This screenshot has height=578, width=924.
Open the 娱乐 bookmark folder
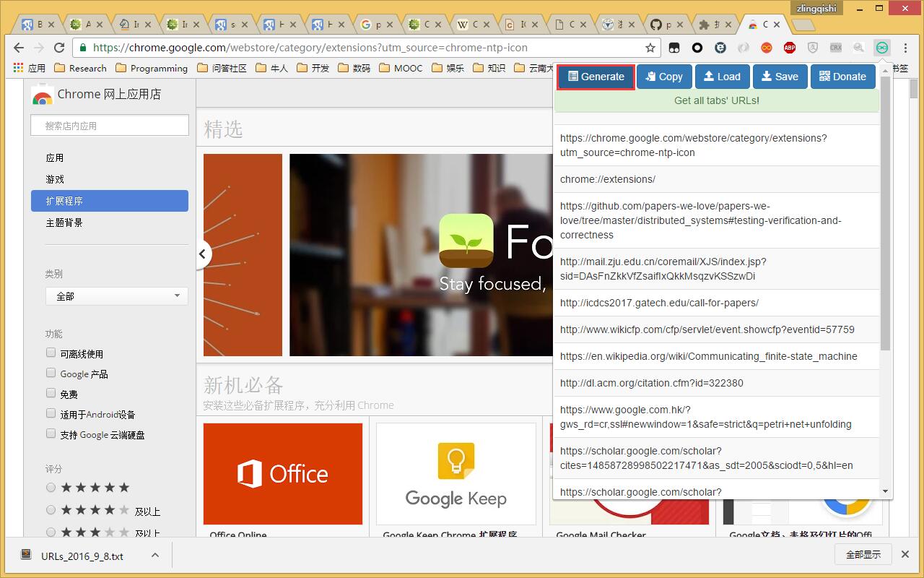coord(448,68)
